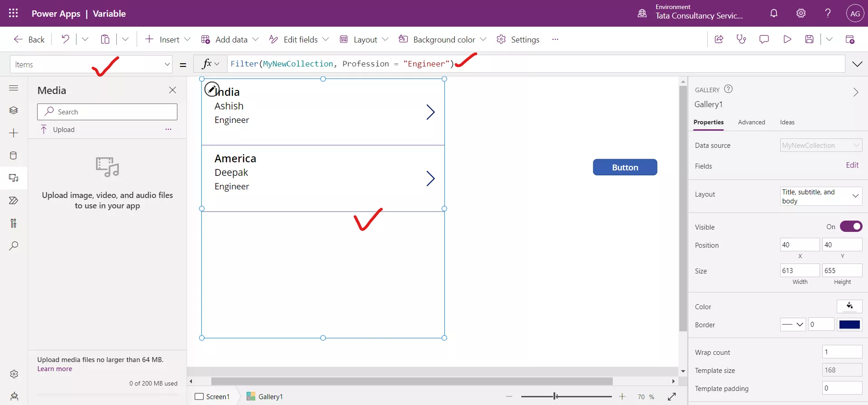Collapse the properties panel chevron
Viewport: 868px width, 405px height.
(x=855, y=92)
